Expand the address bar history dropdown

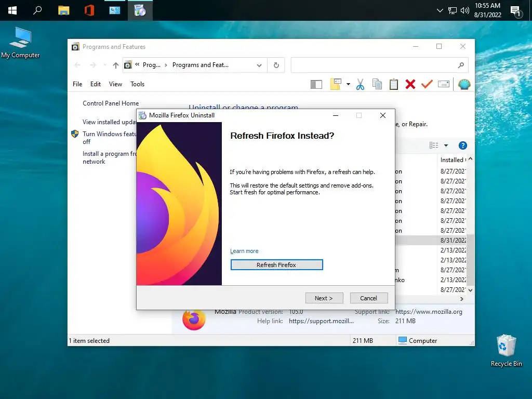[259, 65]
